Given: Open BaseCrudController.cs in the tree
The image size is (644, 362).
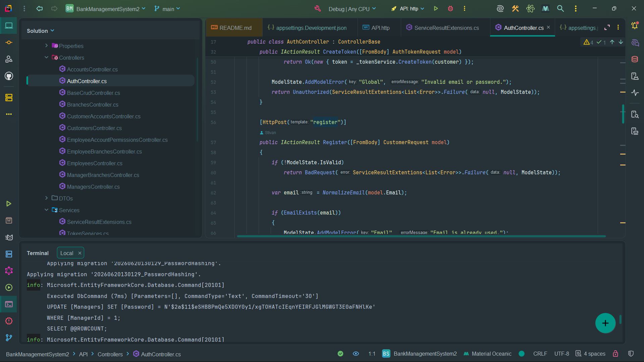Looking at the screenshot, I should click(x=93, y=93).
